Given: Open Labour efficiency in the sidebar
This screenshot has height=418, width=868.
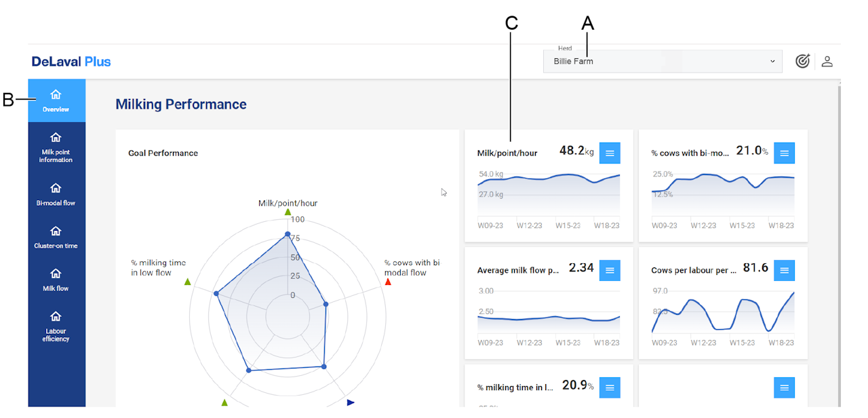Looking at the screenshot, I should click(x=56, y=326).
